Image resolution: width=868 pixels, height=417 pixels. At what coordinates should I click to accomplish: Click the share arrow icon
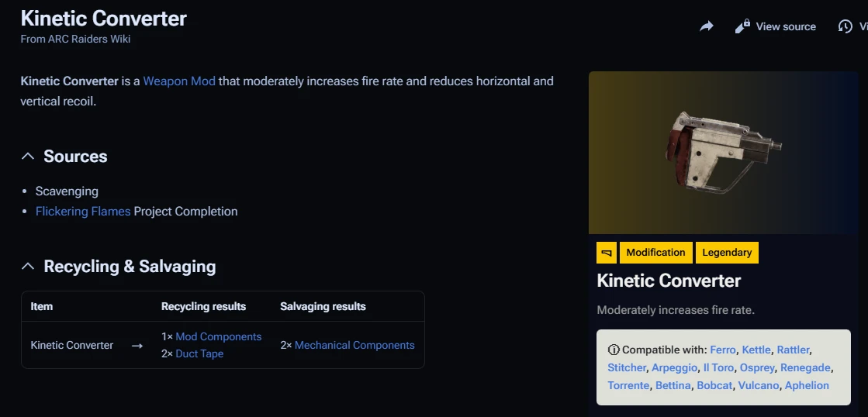[706, 26]
